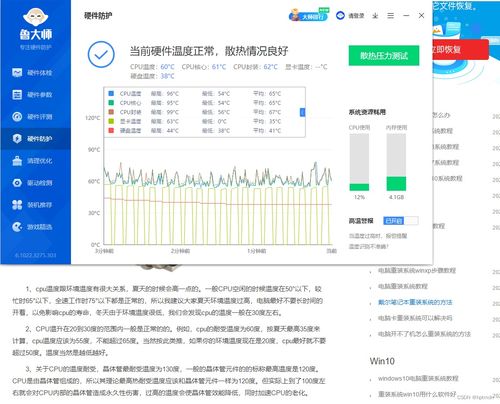Viewport: 500px width, 404px height.
Task: Go to 硬件评测 benchmark section
Action: [32, 117]
